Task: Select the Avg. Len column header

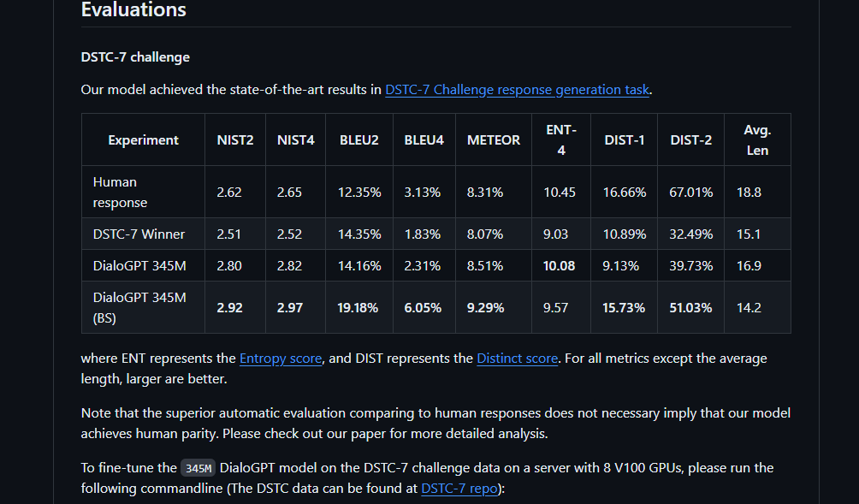Action: (757, 140)
